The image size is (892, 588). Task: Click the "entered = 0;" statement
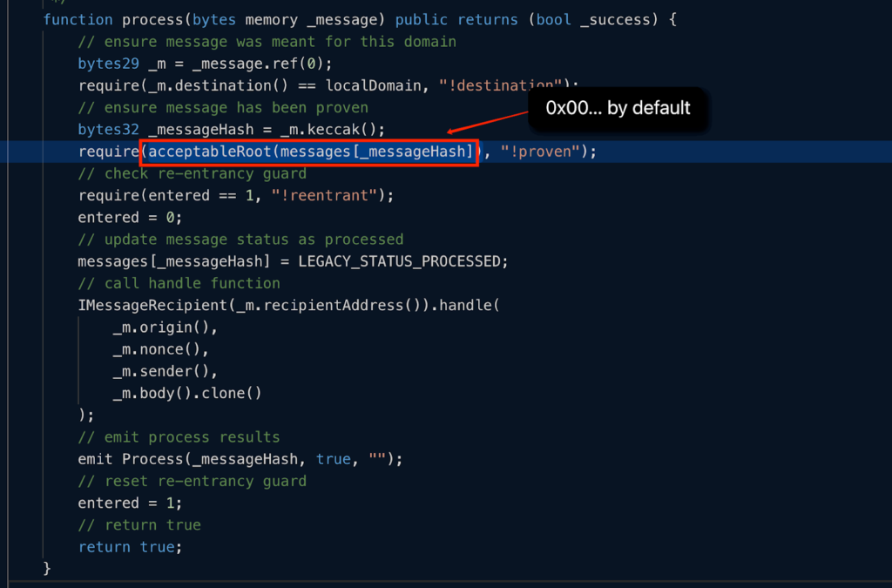point(130,218)
